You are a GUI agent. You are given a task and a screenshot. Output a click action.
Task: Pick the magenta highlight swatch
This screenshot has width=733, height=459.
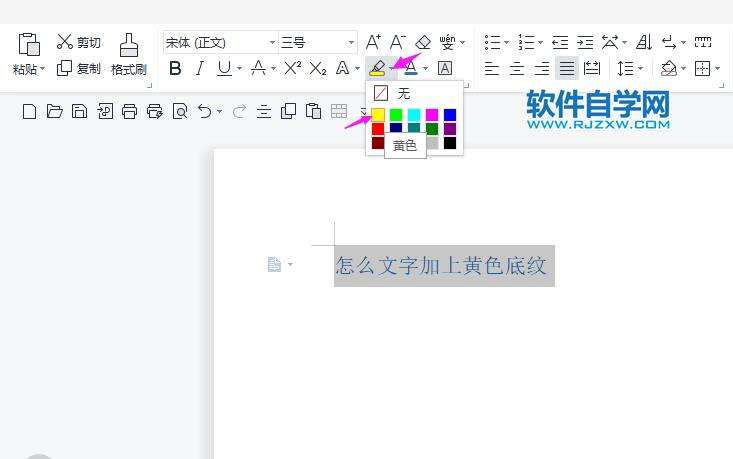(x=432, y=115)
